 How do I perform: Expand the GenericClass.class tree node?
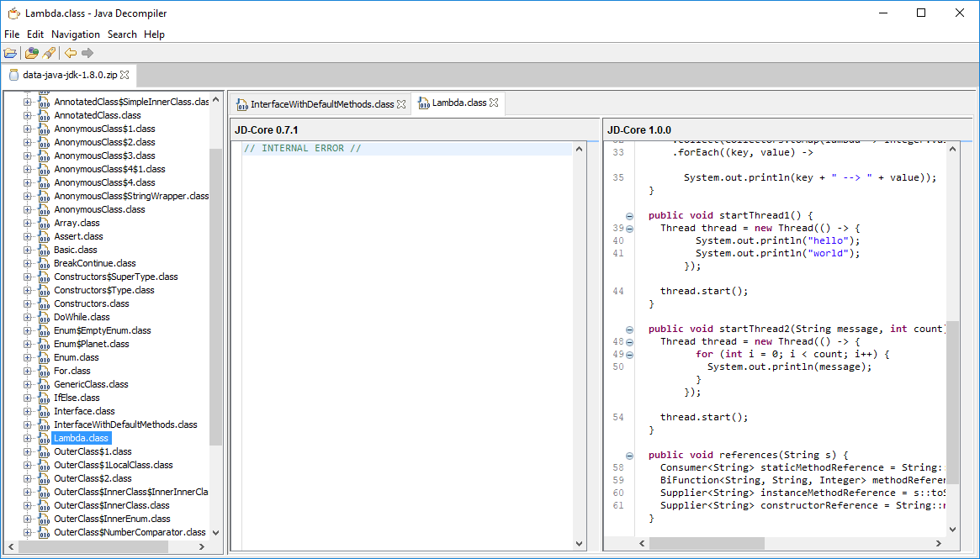click(28, 384)
